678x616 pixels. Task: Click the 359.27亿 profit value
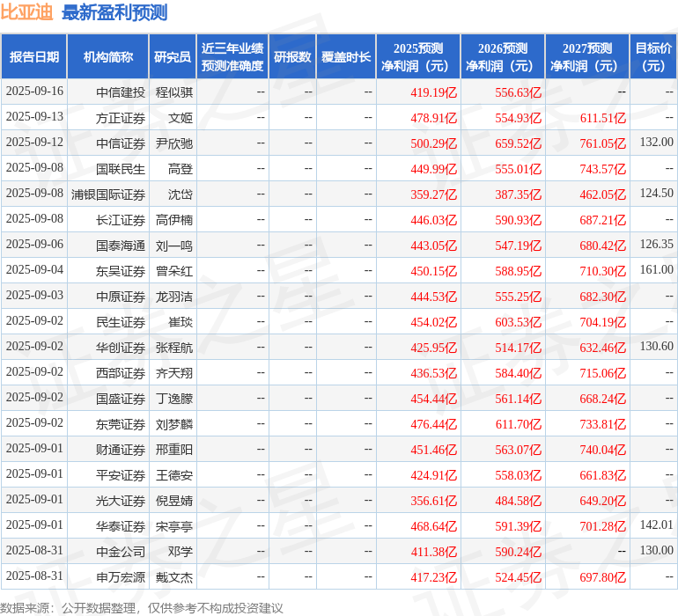(x=434, y=194)
